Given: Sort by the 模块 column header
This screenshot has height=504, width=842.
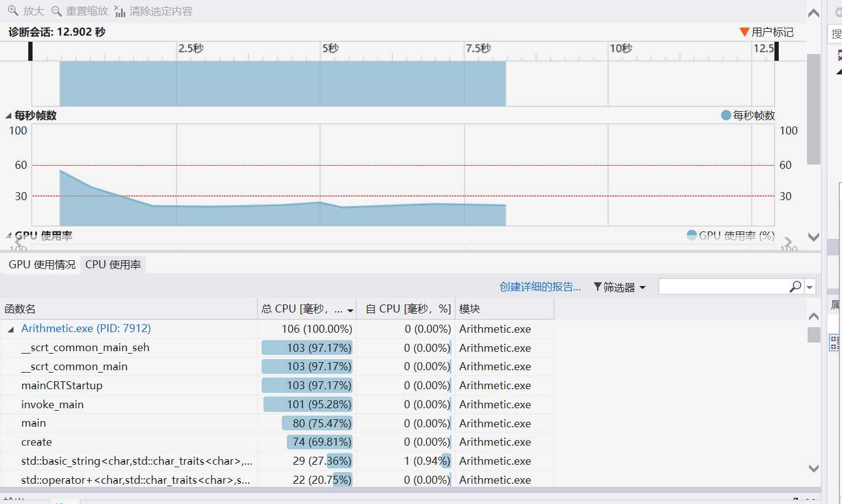Looking at the screenshot, I should (x=504, y=309).
